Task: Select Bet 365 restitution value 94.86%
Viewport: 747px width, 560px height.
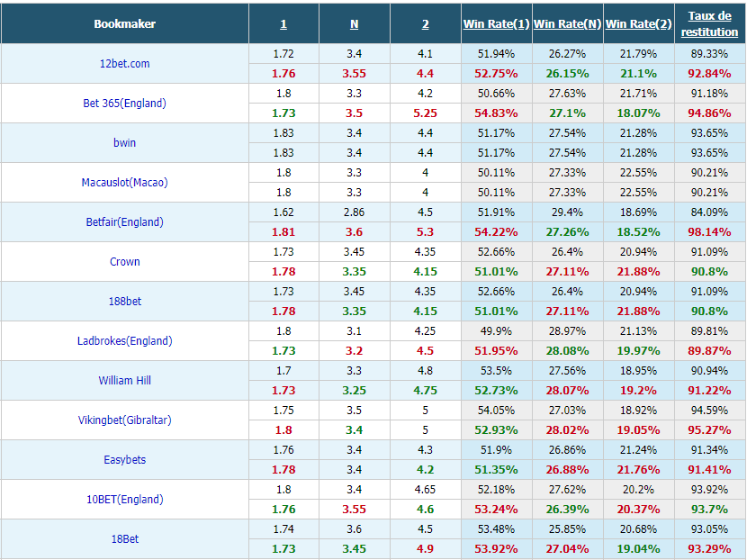Action: tap(709, 113)
